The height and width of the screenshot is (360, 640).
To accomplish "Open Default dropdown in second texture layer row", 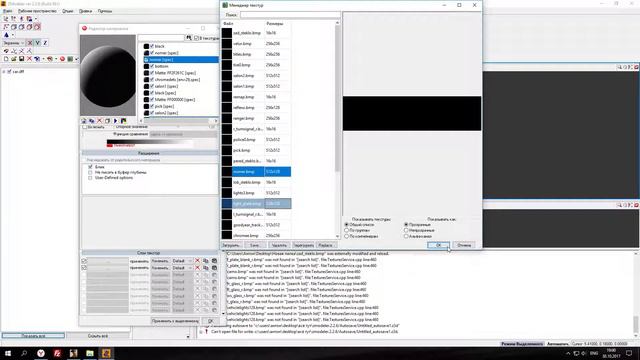I will click(181, 268).
